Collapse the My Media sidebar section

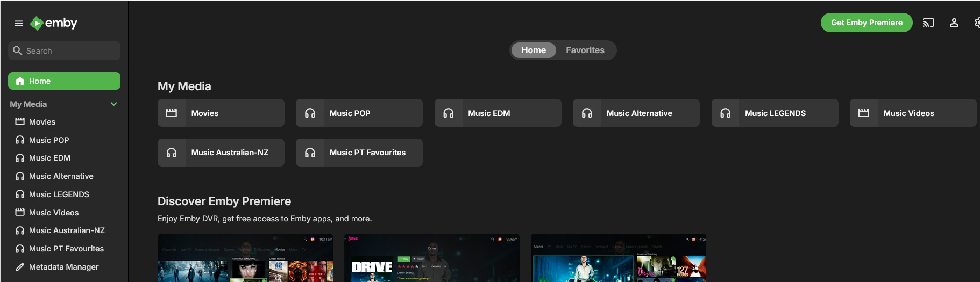(113, 104)
